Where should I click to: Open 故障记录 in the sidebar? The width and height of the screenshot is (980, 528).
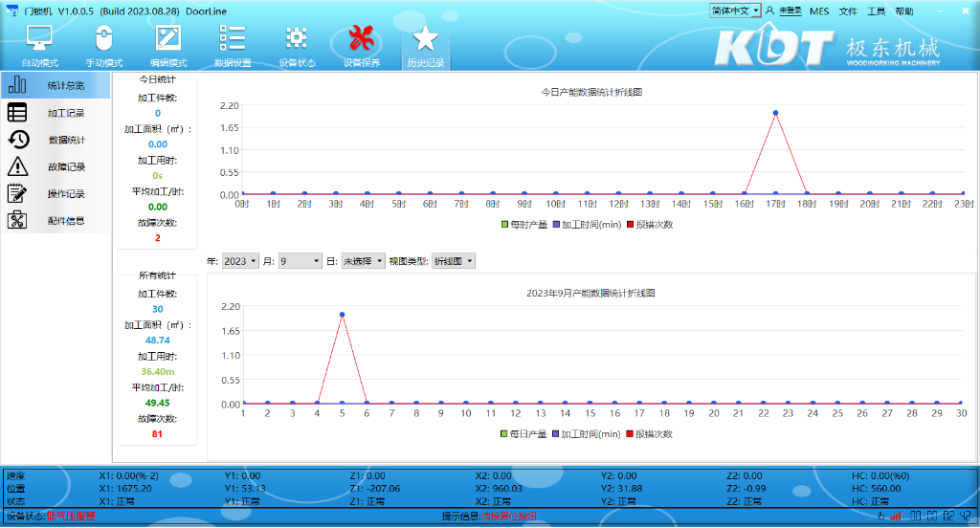click(x=55, y=166)
